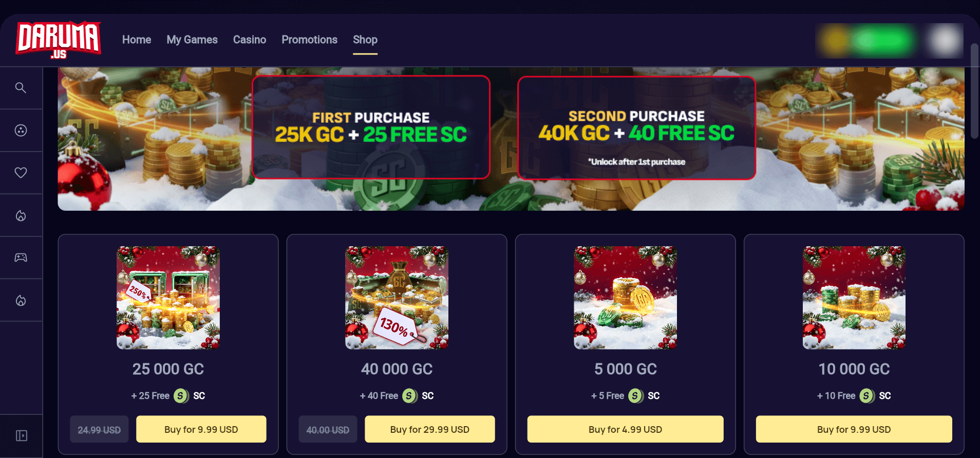Image resolution: width=980 pixels, height=458 pixels.
Task: Open the My Games tab
Action: pyautogui.click(x=192, y=40)
